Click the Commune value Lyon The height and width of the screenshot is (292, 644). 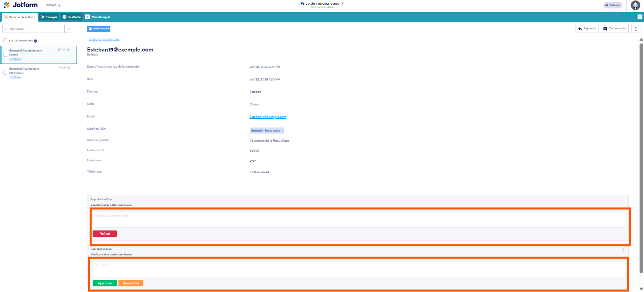coord(253,161)
